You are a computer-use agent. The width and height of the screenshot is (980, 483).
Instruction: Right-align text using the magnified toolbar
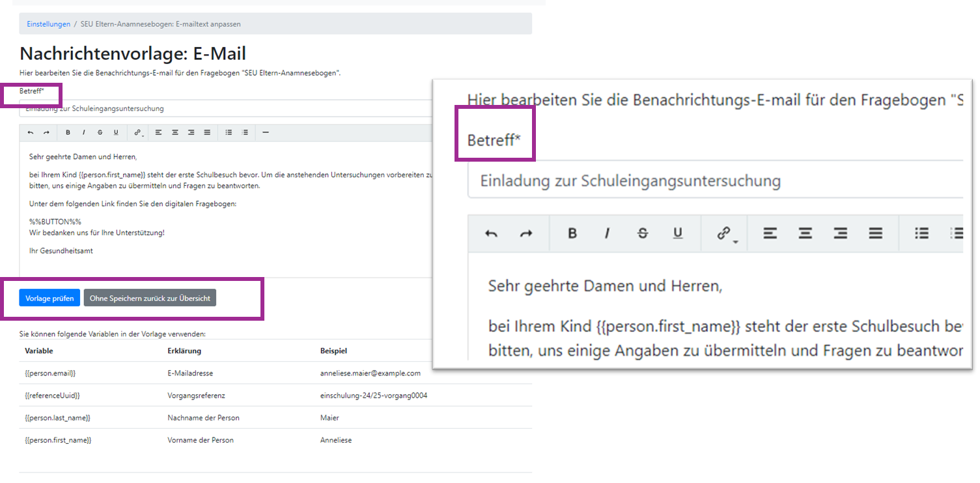pyautogui.click(x=841, y=233)
